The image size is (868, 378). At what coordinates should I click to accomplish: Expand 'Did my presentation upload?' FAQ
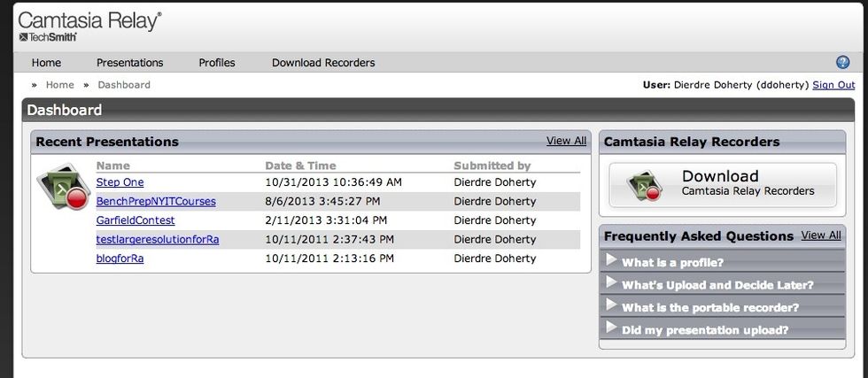pyautogui.click(x=705, y=330)
